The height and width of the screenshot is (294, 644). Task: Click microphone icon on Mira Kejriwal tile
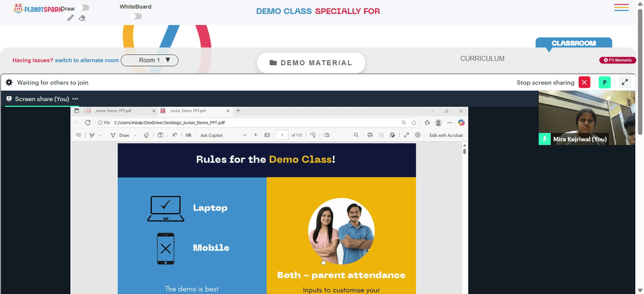(545, 139)
